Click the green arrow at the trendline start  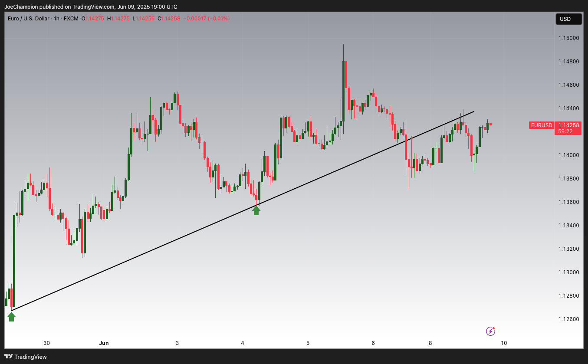[12, 317]
